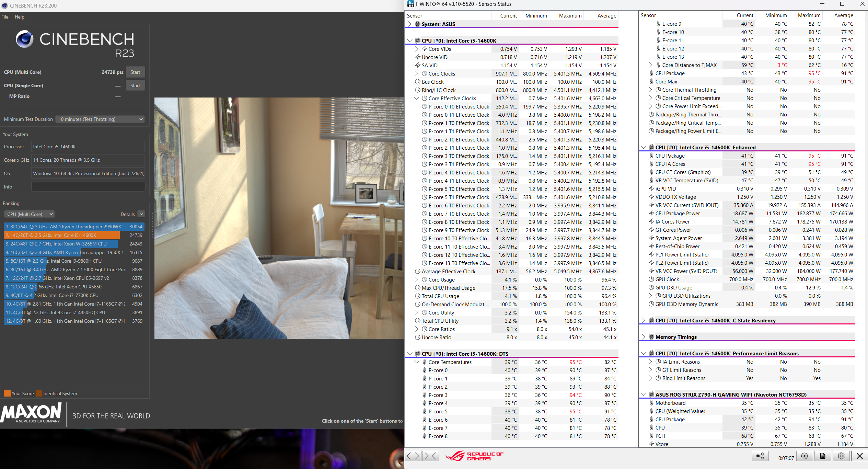The image size is (868, 469).
Task: Reset sensor min/max values with the clock icon
Action: 804,456
